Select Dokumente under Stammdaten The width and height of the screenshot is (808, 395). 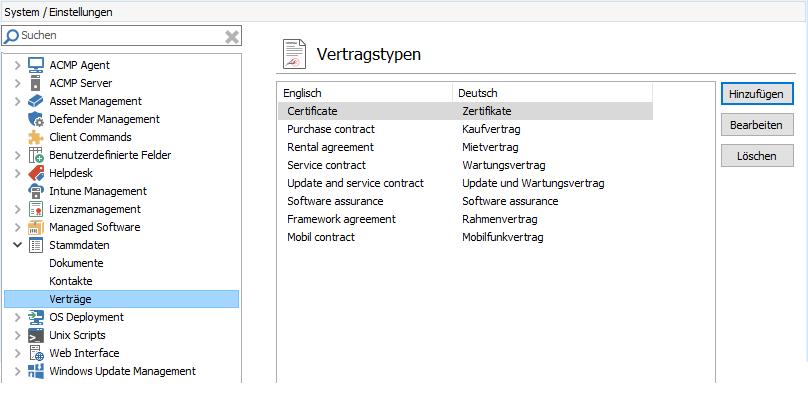tap(76, 263)
